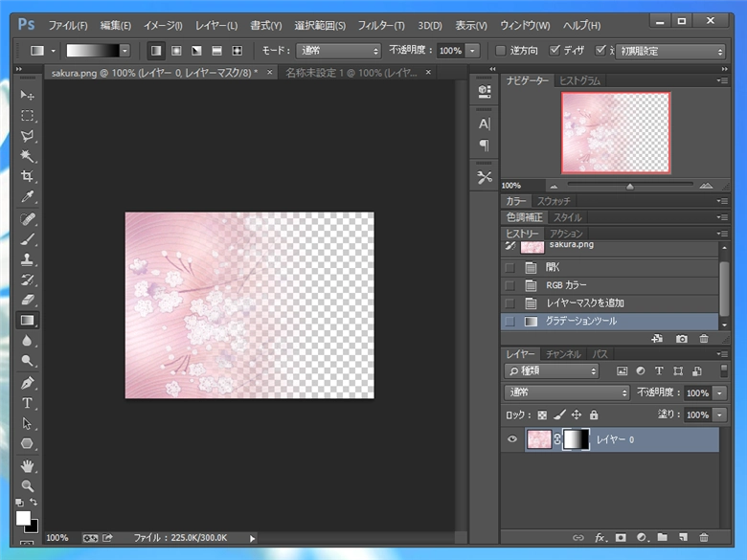Image resolution: width=747 pixels, height=560 pixels.
Task: Open the layer blending mode 通常 dropdown
Action: [566, 393]
